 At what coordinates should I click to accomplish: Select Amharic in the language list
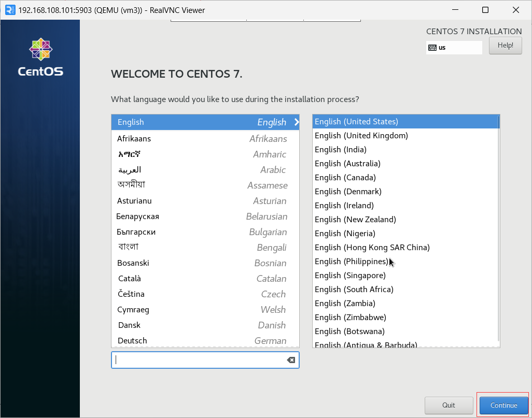(205, 154)
